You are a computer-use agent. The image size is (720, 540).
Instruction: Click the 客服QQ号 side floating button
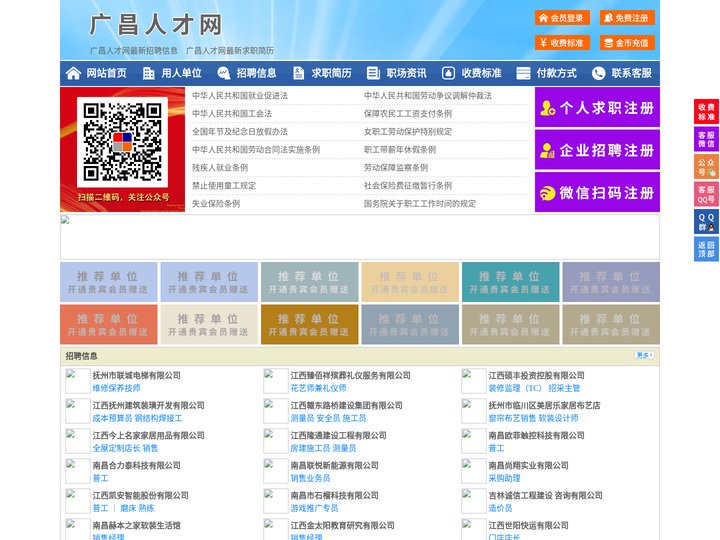click(x=706, y=194)
